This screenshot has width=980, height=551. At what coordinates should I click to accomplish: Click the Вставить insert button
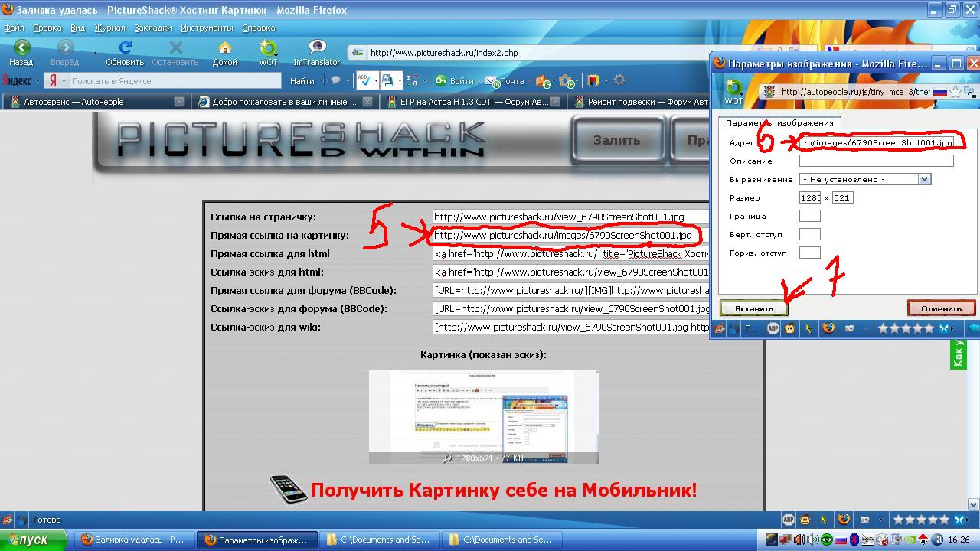click(x=754, y=308)
